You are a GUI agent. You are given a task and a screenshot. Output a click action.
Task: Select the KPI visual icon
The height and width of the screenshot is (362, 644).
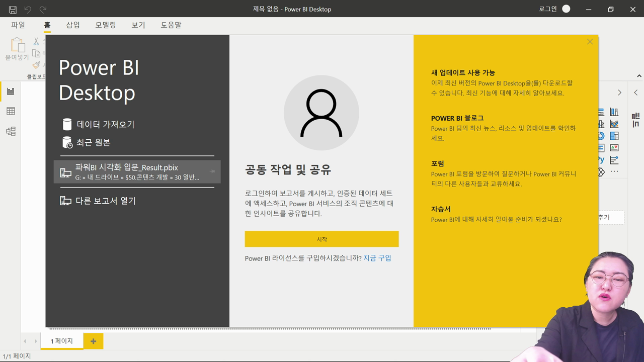coord(614,148)
